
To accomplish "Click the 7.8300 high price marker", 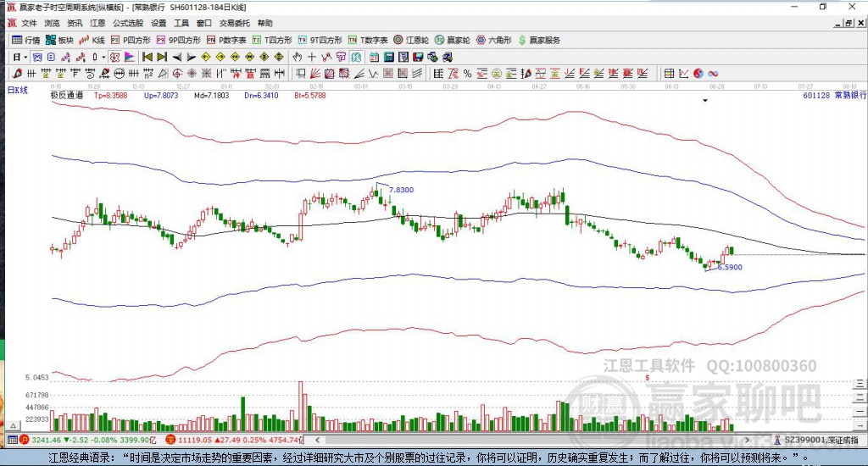I will point(401,190).
